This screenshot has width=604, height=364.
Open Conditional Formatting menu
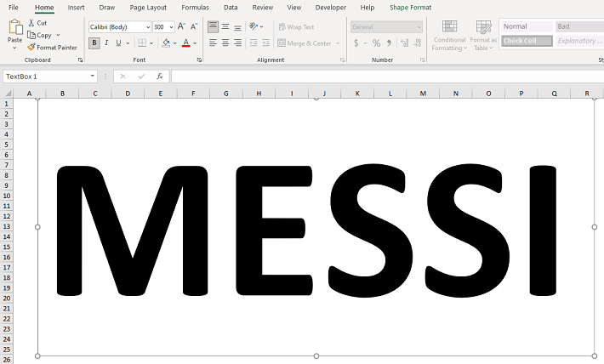(449, 36)
